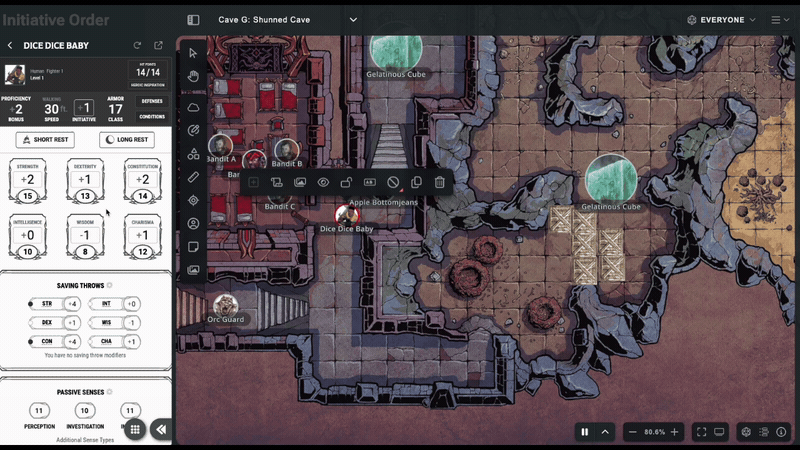Open character sheet scroll from token bar
The height and width of the screenshot is (450, 800).
[277, 182]
